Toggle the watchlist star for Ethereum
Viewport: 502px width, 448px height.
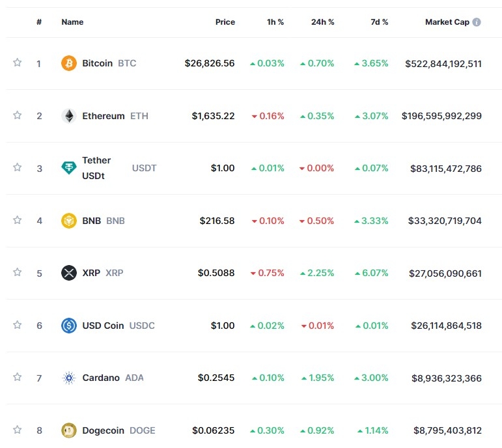(18, 115)
